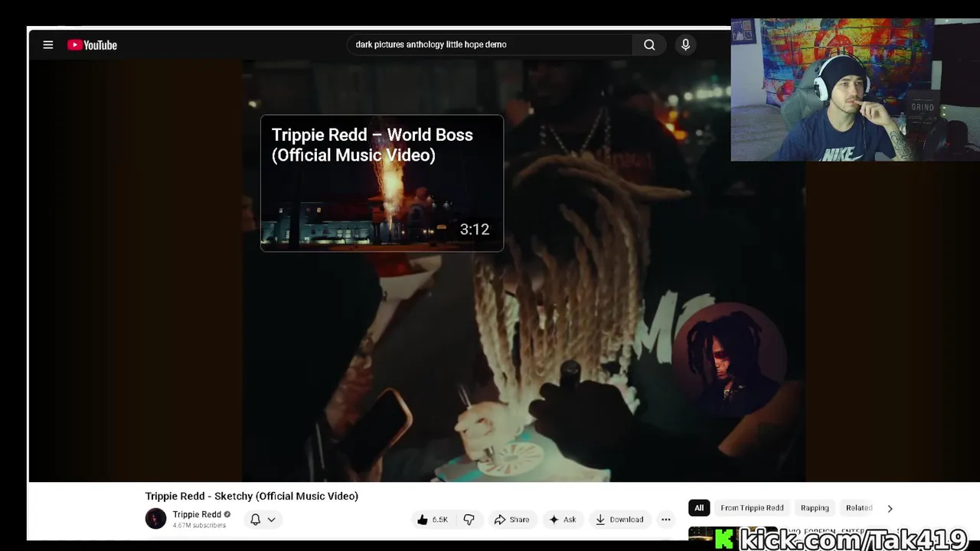
Task: Select the Rapping filter chip
Action: [815, 508]
